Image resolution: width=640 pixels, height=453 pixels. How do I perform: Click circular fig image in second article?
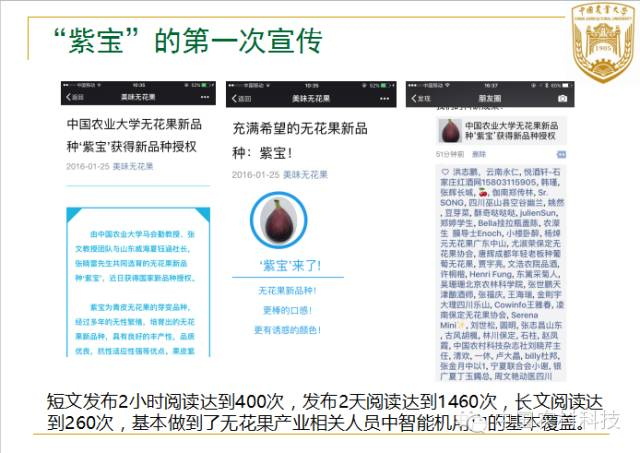pyautogui.click(x=278, y=220)
